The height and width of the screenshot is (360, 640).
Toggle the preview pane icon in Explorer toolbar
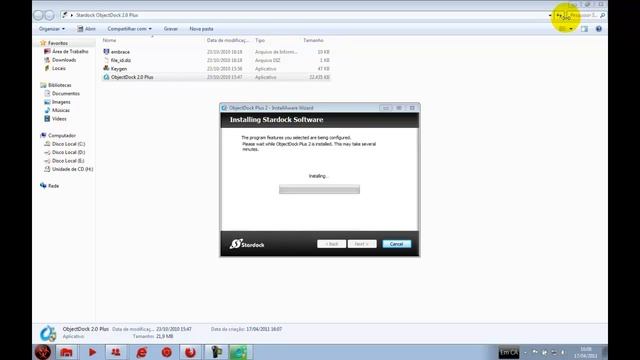click(x=584, y=29)
